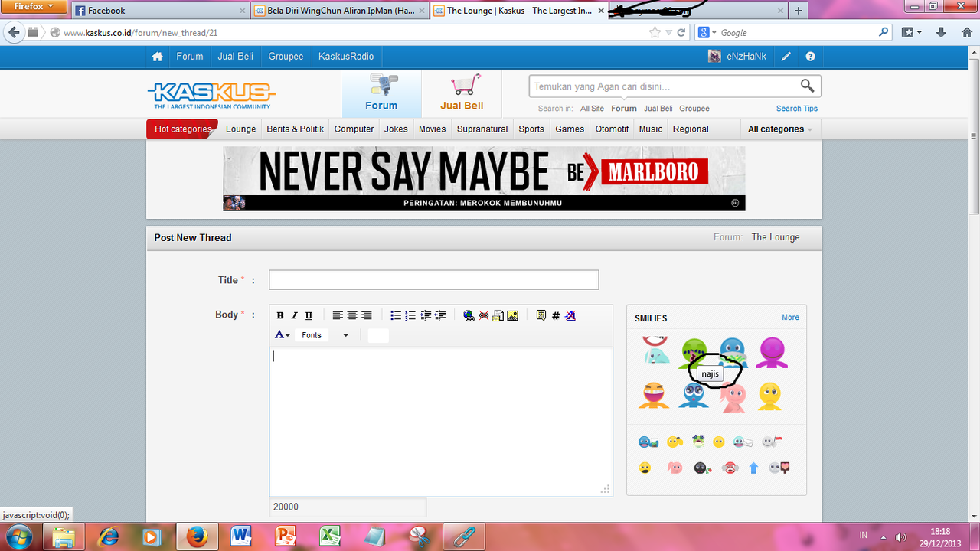This screenshot has height=551, width=980.
Task: Open a new browser tab with plus
Action: (x=799, y=11)
